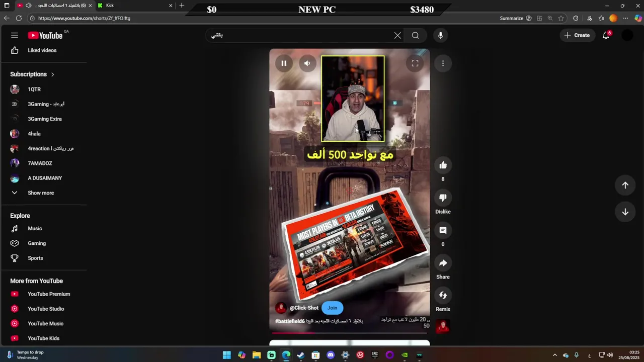This screenshot has height=362, width=644.
Task: Open Windows Start menu
Action: coord(227,355)
